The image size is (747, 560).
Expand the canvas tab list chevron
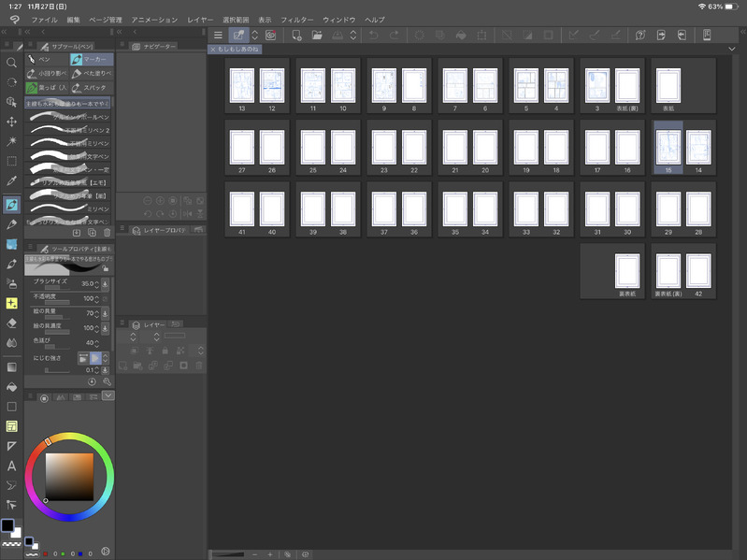[x=731, y=49]
